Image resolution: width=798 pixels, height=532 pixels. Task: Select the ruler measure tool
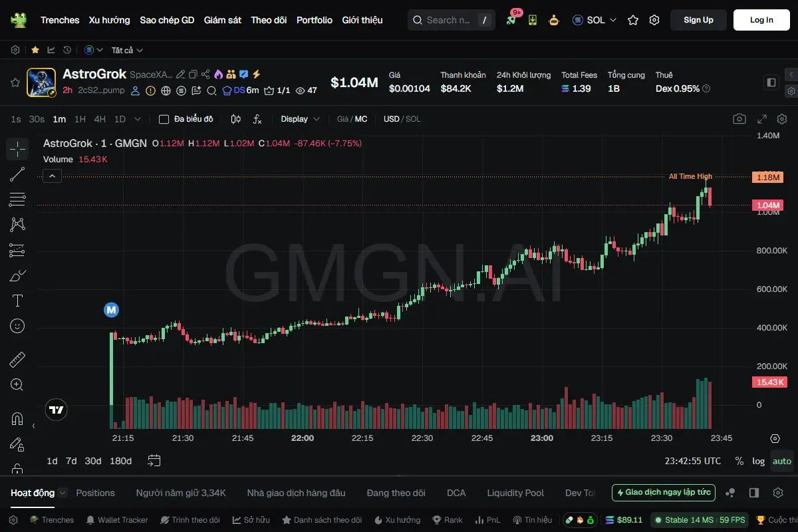point(17,360)
